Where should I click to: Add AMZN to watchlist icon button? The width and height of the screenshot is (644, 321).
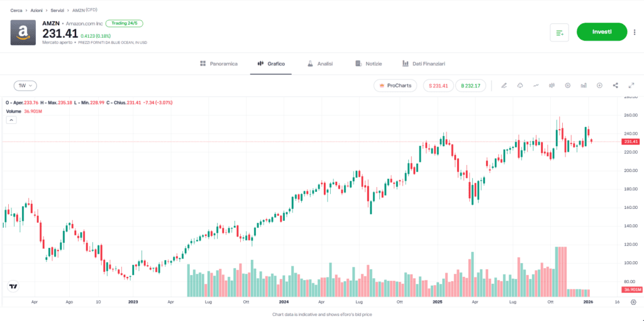point(559,32)
